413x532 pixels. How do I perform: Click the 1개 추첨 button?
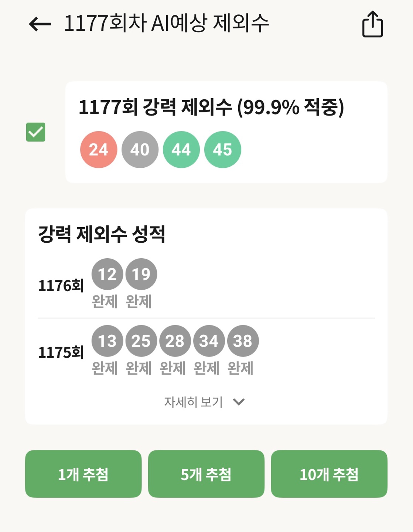(x=83, y=474)
